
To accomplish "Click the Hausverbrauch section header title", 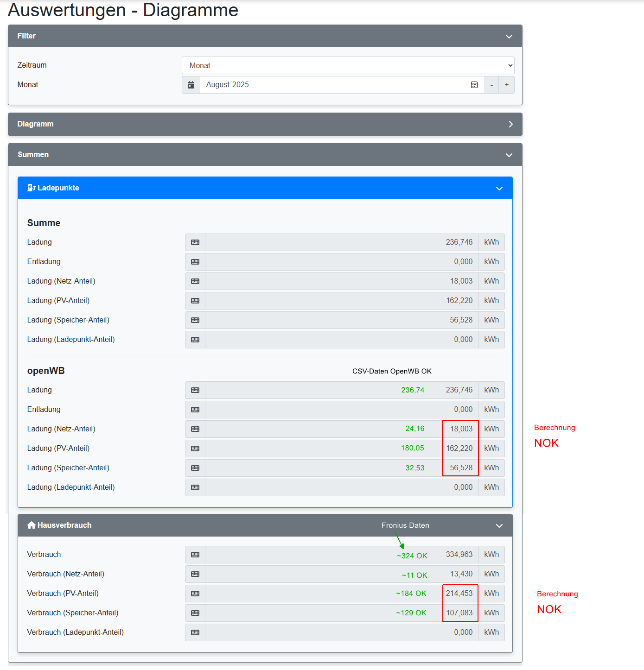I will click(x=64, y=525).
